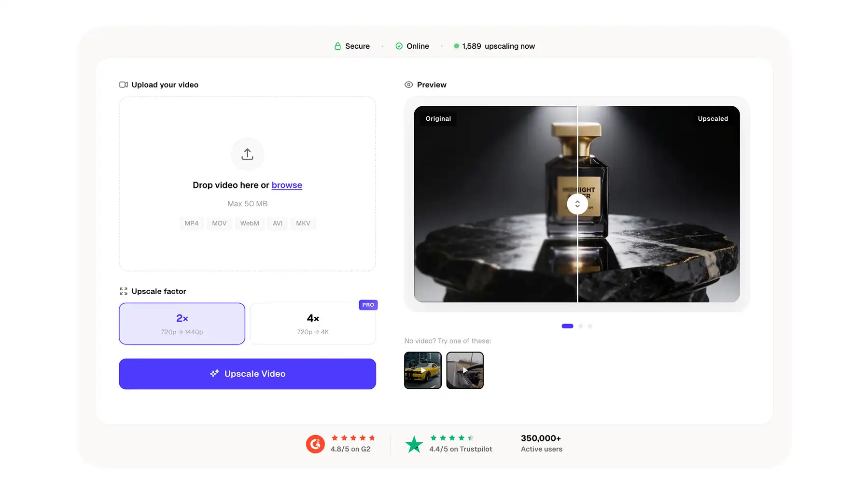Click the green Trustpilot star rating row
This screenshot has width=868, height=495.
point(452,438)
